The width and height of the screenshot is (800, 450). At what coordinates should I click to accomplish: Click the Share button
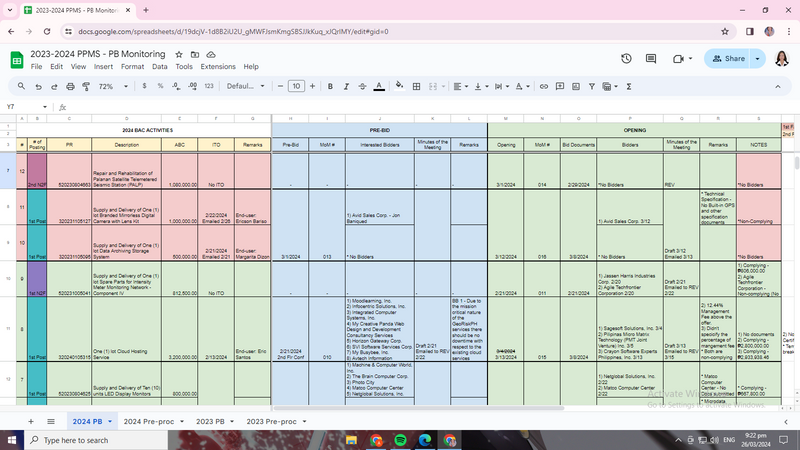(x=728, y=59)
